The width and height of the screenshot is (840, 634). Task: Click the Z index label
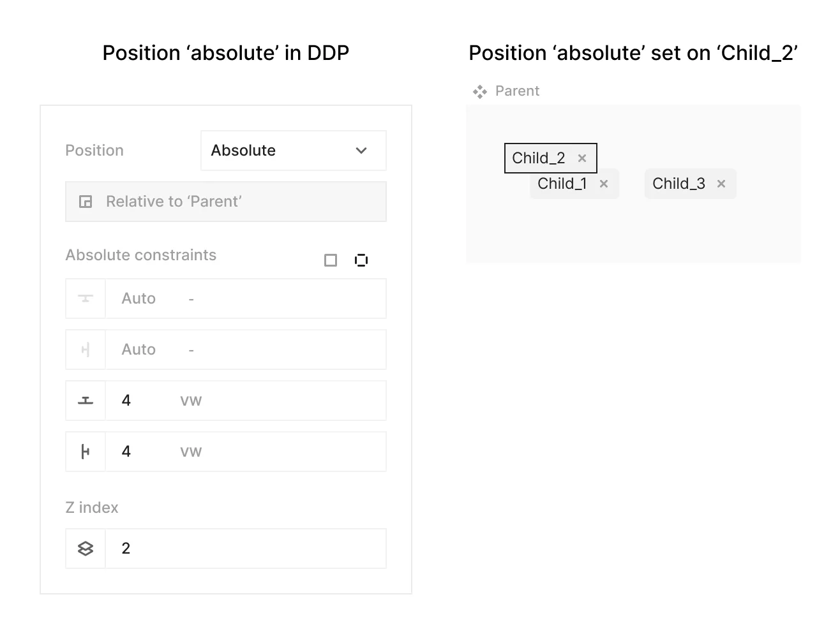click(92, 508)
